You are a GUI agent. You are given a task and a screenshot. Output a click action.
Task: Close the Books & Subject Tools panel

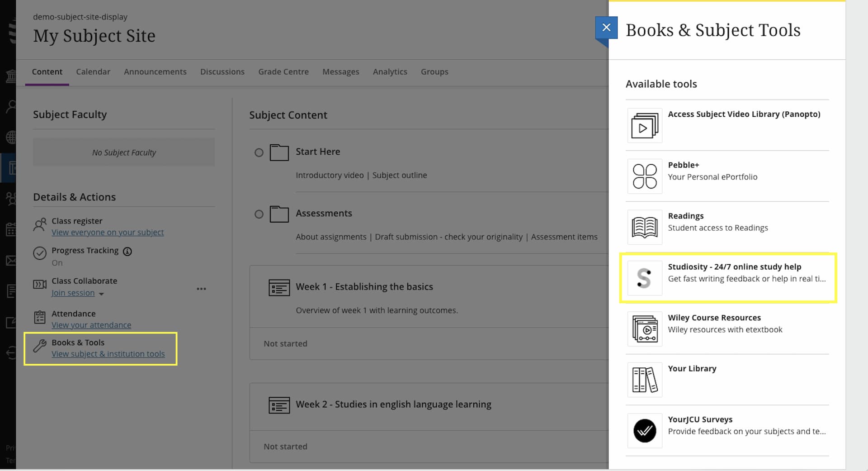tap(606, 28)
